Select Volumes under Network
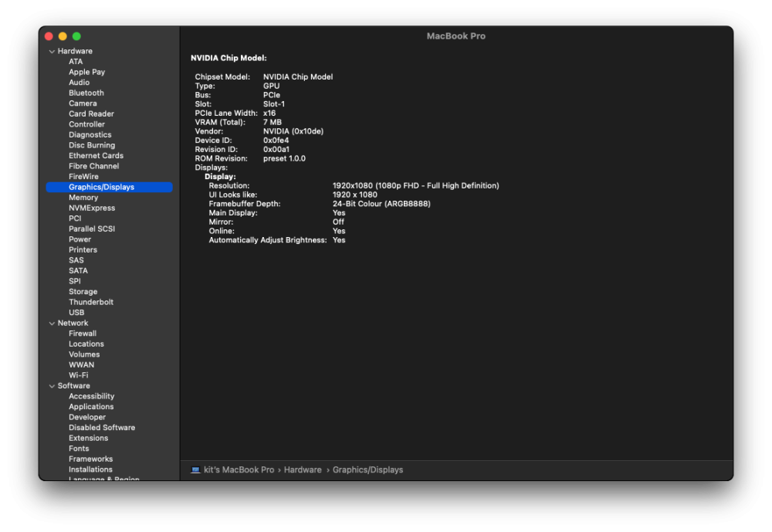This screenshot has height=532, width=772. coord(84,354)
